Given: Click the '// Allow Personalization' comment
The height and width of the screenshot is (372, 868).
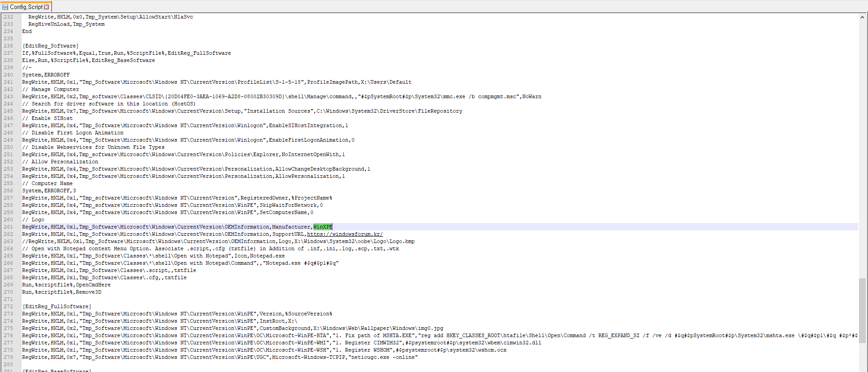Looking at the screenshot, I should point(60,162).
